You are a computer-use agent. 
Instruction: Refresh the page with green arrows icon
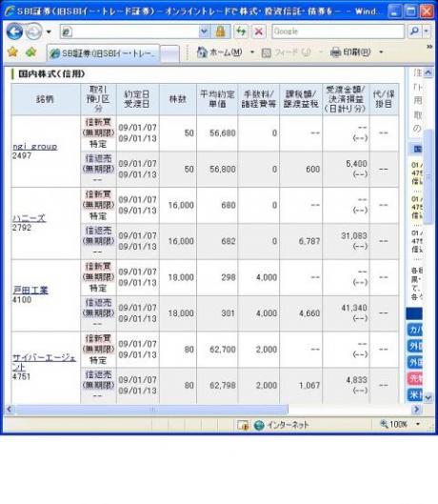[x=241, y=31]
